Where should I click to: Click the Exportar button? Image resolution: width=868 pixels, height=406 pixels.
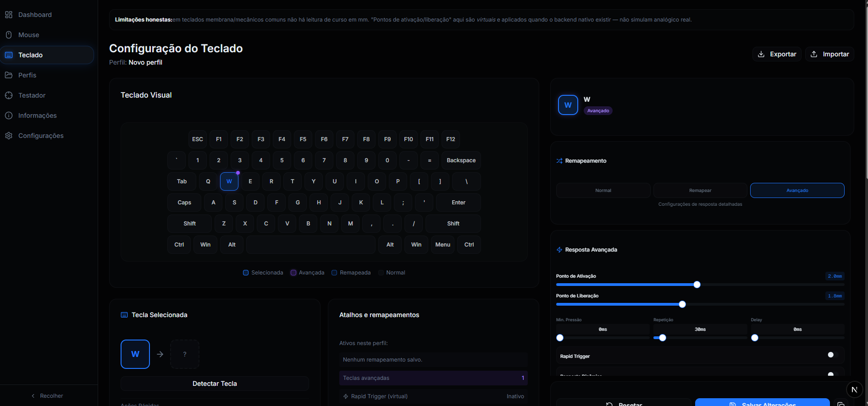777,54
